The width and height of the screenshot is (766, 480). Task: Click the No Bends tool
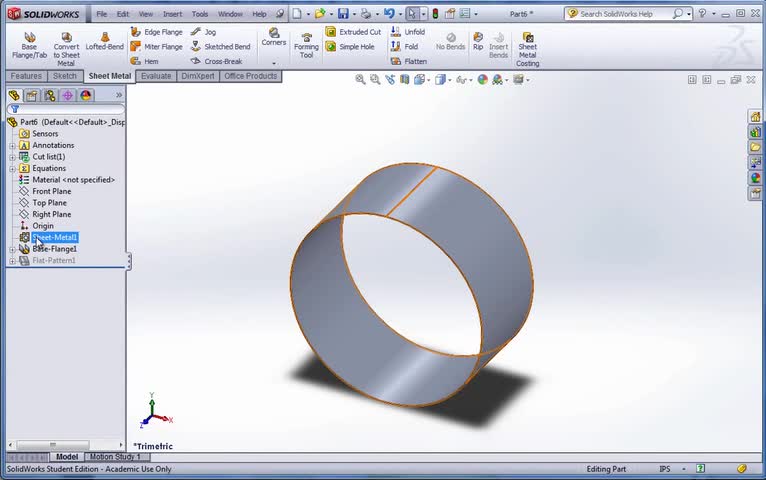coord(450,41)
